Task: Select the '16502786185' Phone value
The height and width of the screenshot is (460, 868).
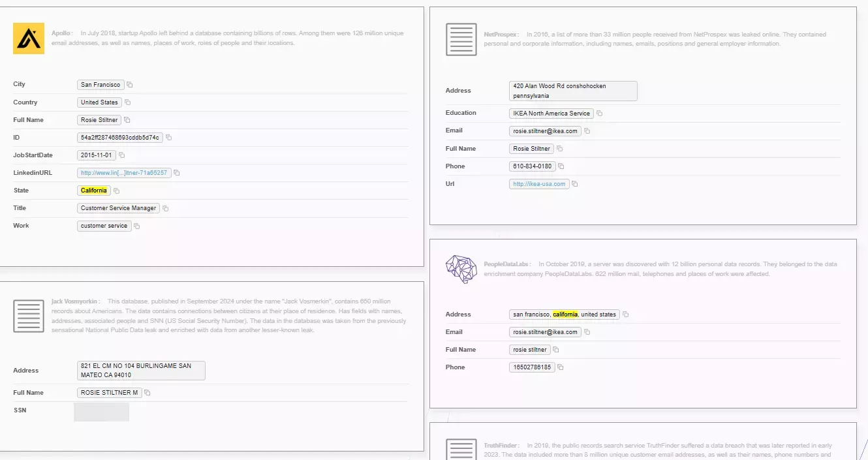Action: (532, 367)
